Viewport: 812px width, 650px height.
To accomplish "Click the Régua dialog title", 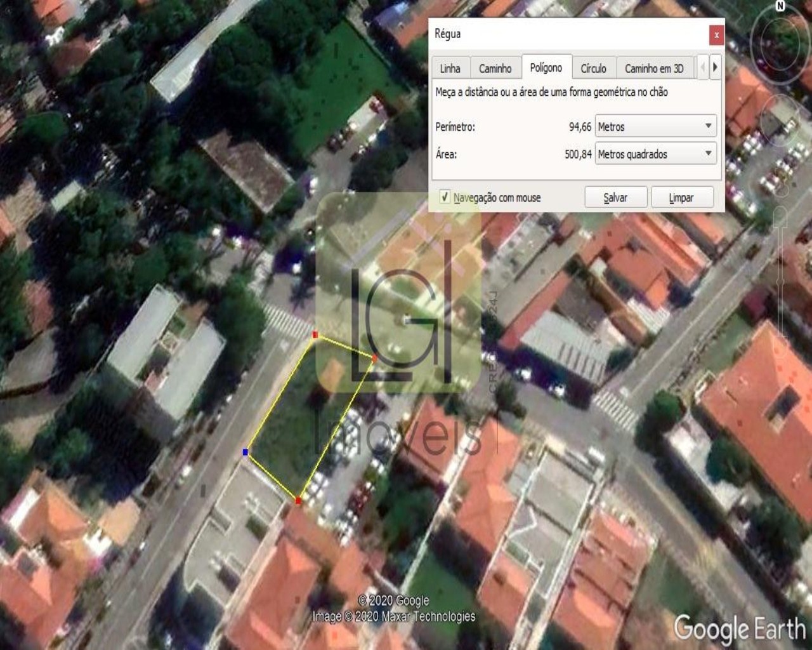I will (x=447, y=34).
